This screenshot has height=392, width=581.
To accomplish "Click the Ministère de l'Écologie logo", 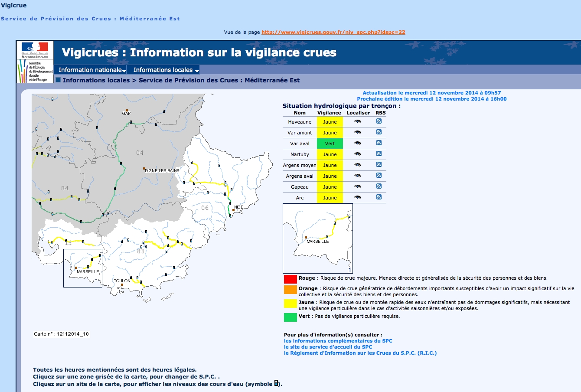I will [35, 71].
